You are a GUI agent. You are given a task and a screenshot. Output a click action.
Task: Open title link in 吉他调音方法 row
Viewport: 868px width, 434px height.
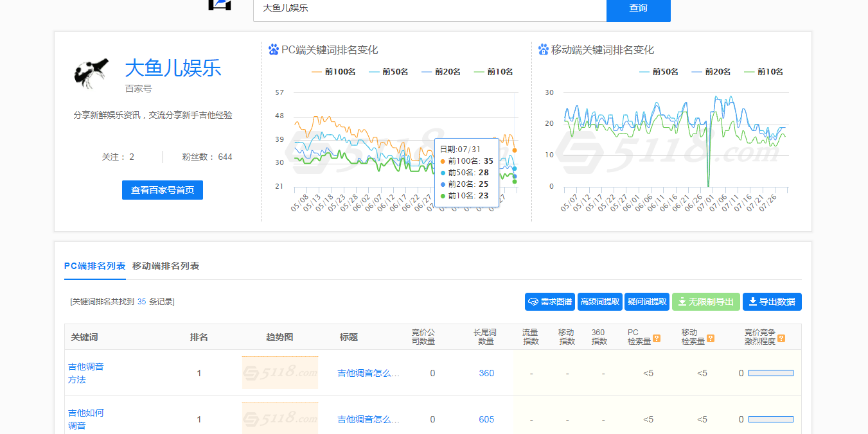(x=369, y=373)
